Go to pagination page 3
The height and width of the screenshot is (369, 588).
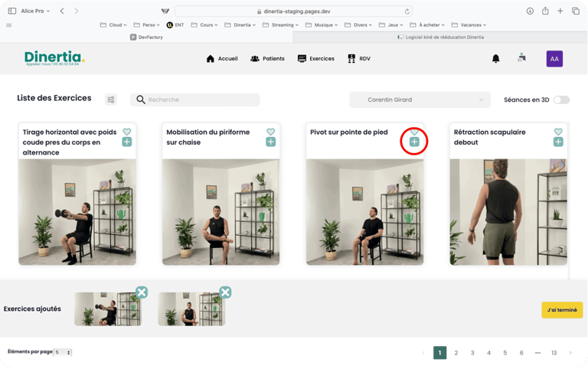point(472,353)
